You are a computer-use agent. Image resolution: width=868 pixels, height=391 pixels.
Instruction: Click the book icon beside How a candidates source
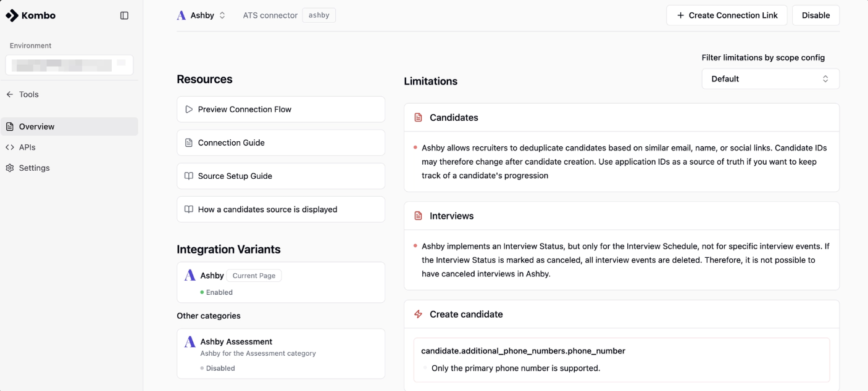[189, 209]
